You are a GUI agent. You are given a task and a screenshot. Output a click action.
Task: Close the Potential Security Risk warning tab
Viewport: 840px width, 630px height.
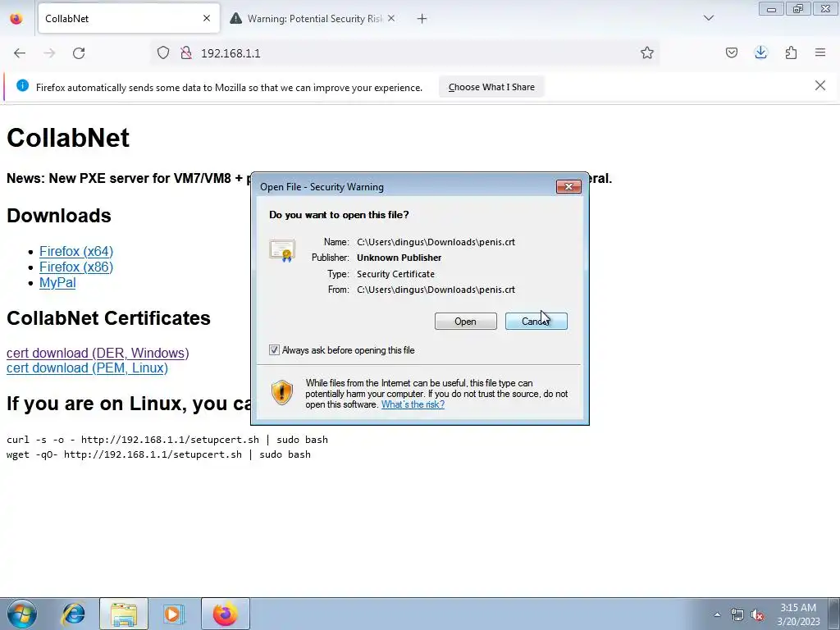(x=391, y=18)
